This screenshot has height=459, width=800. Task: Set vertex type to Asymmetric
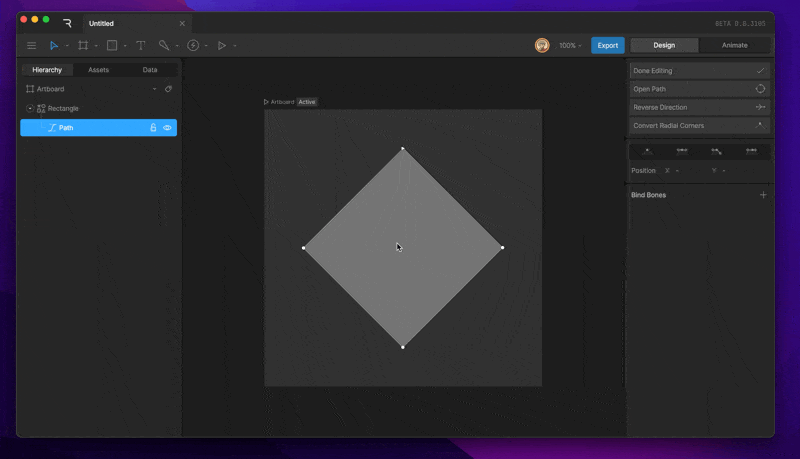(x=751, y=151)
